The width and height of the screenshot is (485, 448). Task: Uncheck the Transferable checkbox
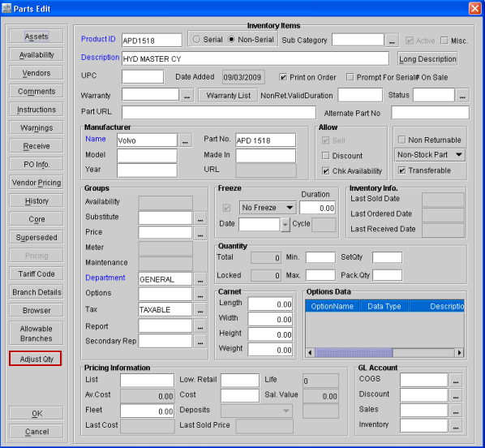pyautogui.click(x=401, y=170)
